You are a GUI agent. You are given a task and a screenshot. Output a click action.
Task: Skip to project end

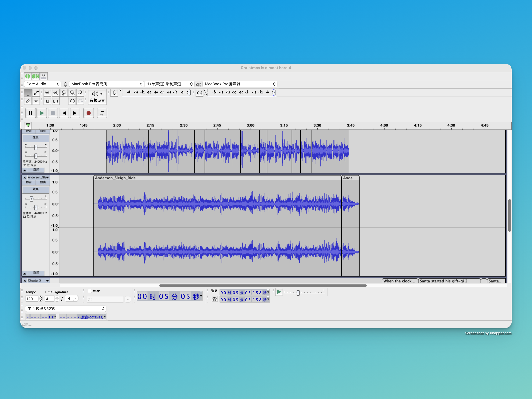pos(75,113)
